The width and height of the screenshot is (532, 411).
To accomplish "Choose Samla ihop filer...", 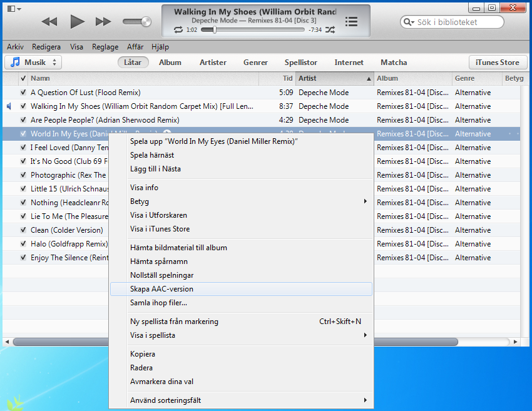I will [241, 303].
